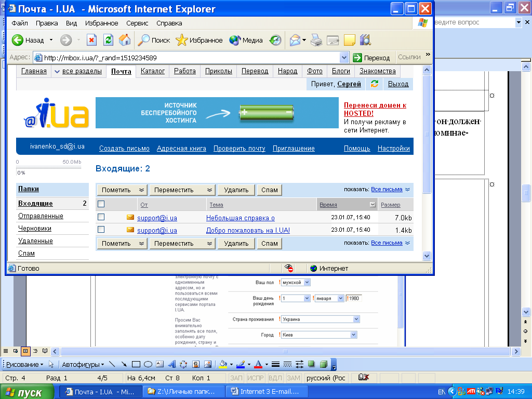
Task: Open the Автофигуры dropdown menu
Action: (x=83, y=364)
